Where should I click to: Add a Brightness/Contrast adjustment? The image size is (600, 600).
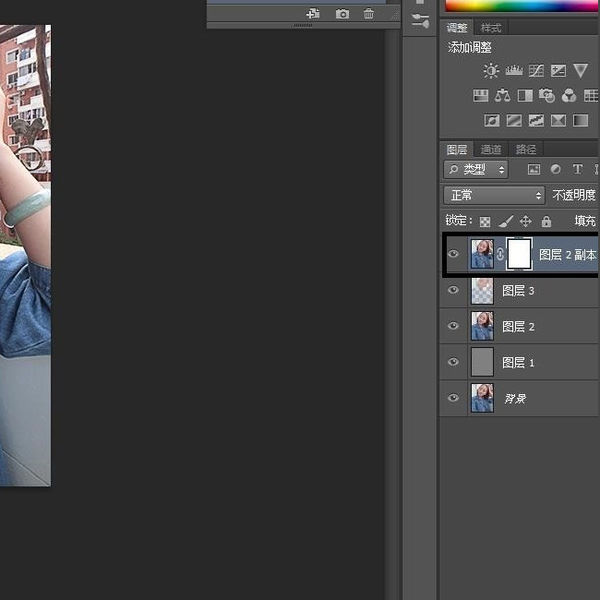pos(491,71)
